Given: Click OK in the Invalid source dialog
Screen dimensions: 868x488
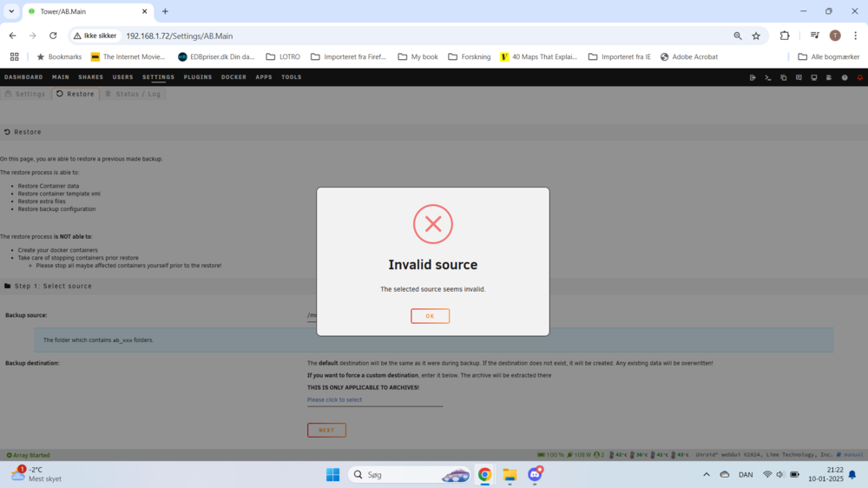Looking at the screenshot, I should click(430, 316).
